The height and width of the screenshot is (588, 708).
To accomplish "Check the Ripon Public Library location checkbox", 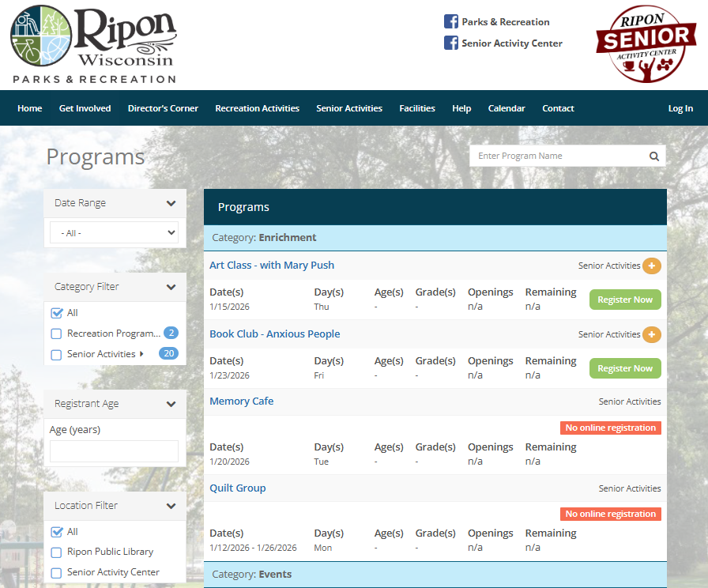I will tap(56, 552).
